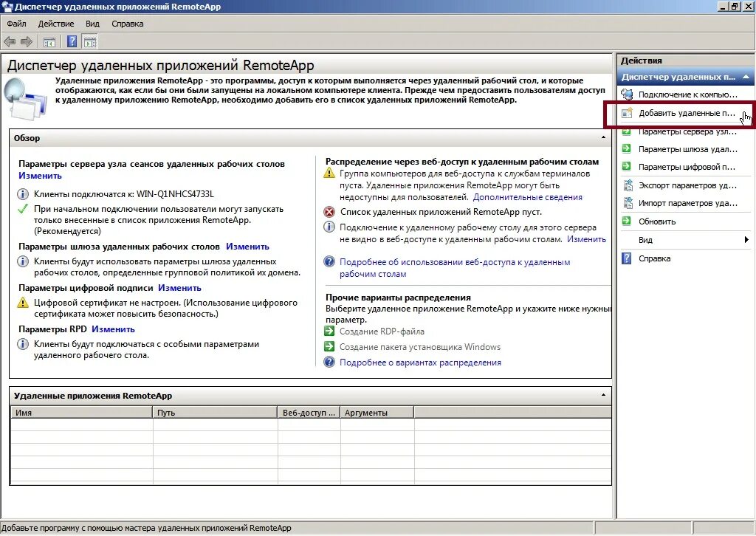Click the green arrow beside Создание пакета установщика Windows
Screen dimensions: 756x536
click(329, 346)
